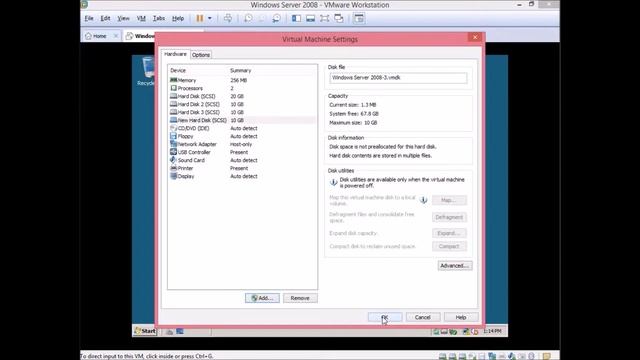The image size is (640, 360).
Task: Confirm settings with the OK button
Action: click(x=385, y=317)
